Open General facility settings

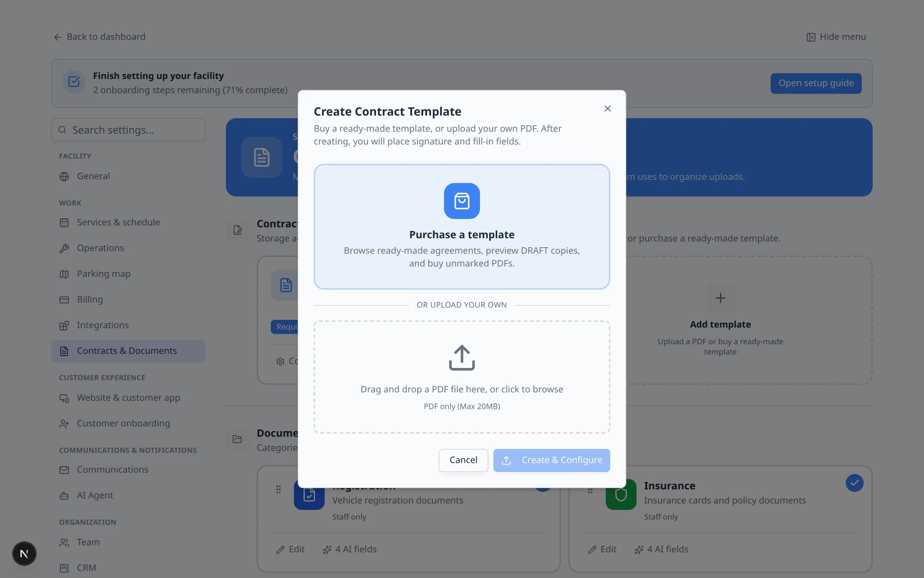tap(128, 176)
